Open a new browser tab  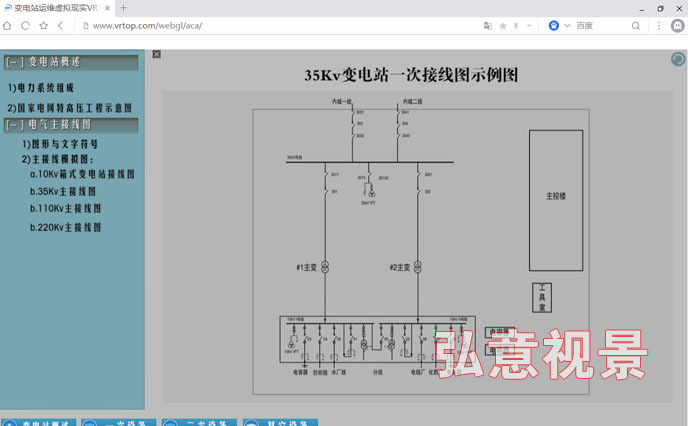point(123,8)
